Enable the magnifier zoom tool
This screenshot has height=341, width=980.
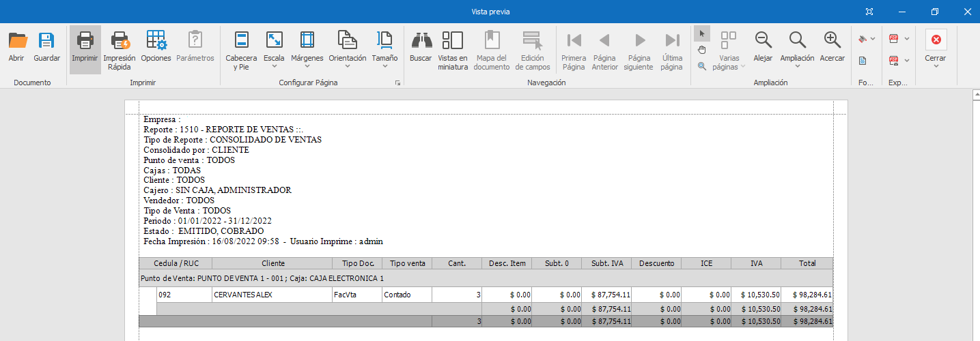[702, 66]
